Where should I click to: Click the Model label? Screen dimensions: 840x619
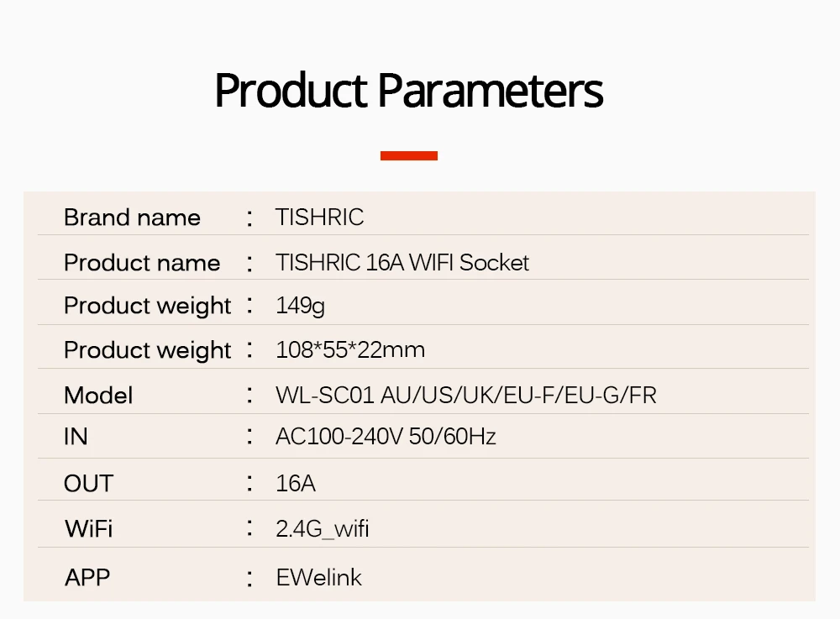click(x=98, y=396)
